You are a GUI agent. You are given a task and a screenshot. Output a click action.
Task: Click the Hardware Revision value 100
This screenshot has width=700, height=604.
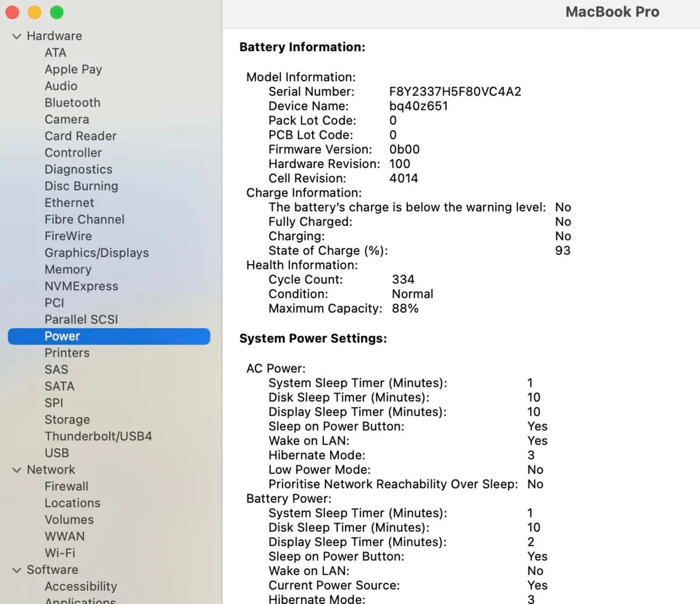(x=400, y=164)
